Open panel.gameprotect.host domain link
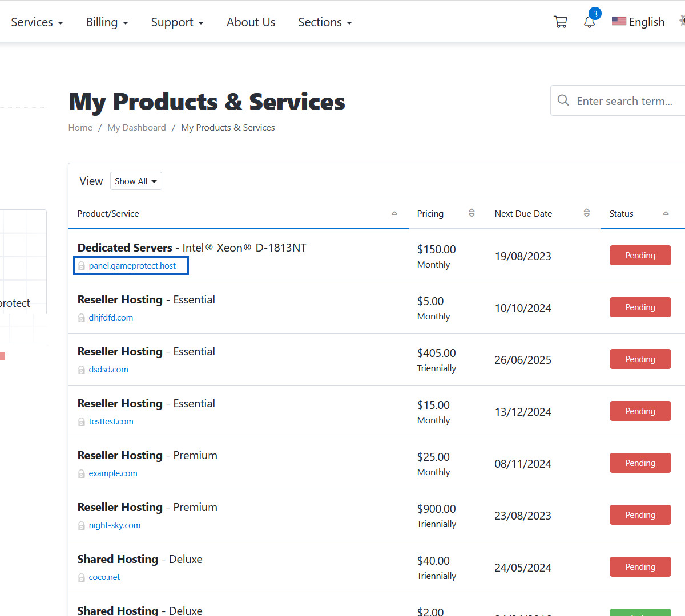The height and width of the screenshot is (616, 685). pyautogui.click(x=132, y=266)
